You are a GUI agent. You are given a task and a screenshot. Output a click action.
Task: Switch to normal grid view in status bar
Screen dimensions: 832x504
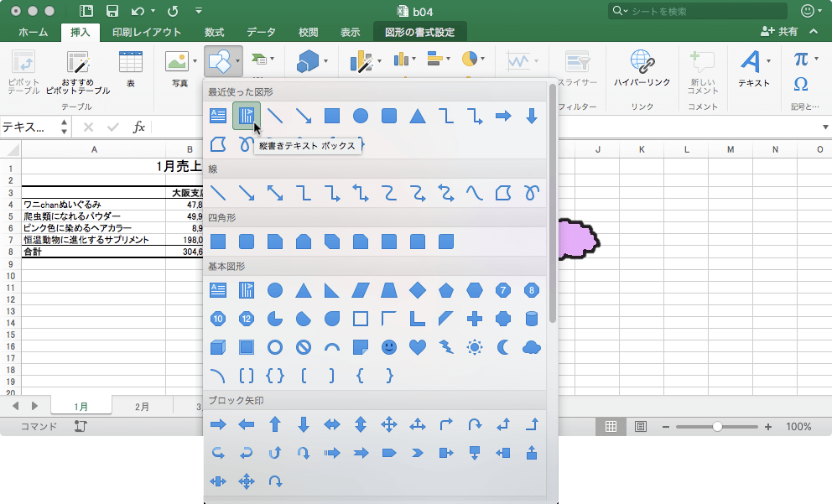coord(611,427)
